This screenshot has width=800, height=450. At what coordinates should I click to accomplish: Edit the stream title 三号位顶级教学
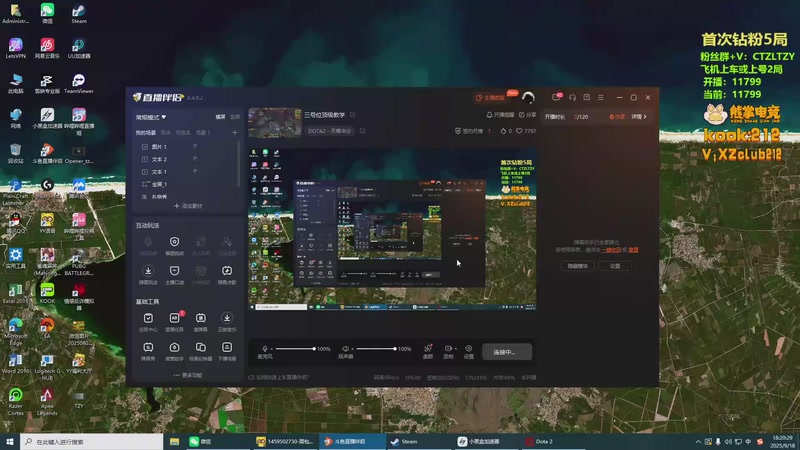pos(353,115)
